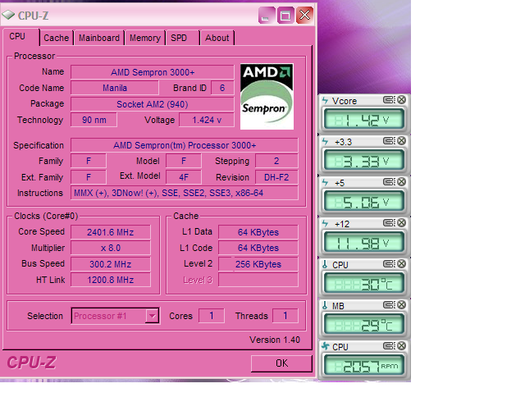Open settings icon on Vcore gadget

coord(389,100)
